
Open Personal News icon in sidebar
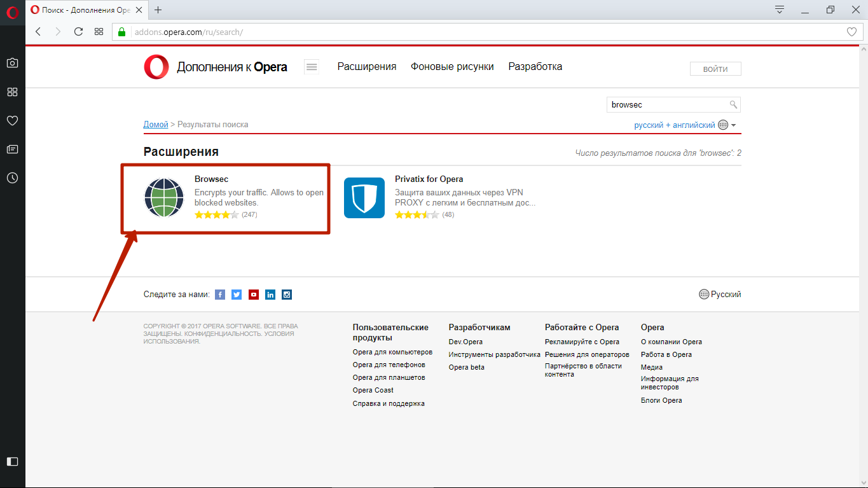click(x=12, y=149)
